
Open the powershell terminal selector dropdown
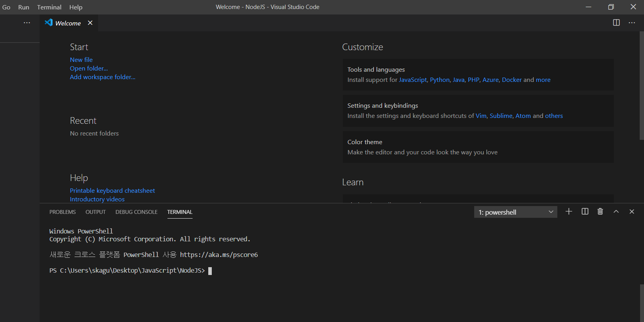click(x=515, y=212)
